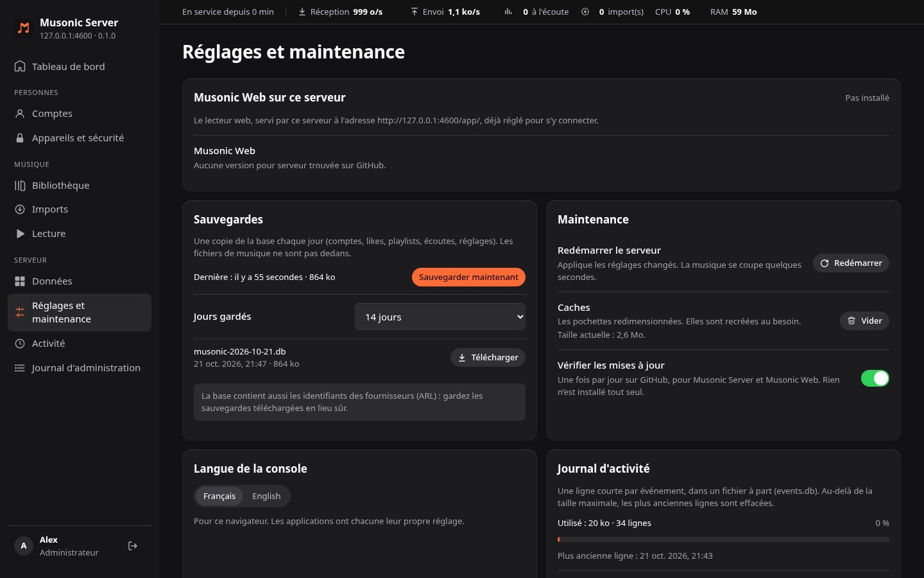Click the Activité clock icon

coord(20,344)
